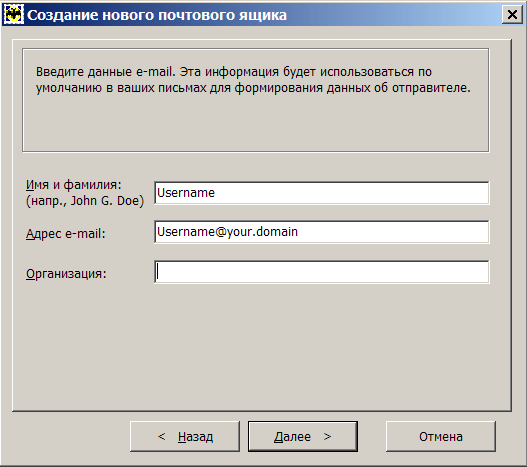Place cursor in the your.domain part of the address
Screen dimensions: 527x467
(262, 232)
